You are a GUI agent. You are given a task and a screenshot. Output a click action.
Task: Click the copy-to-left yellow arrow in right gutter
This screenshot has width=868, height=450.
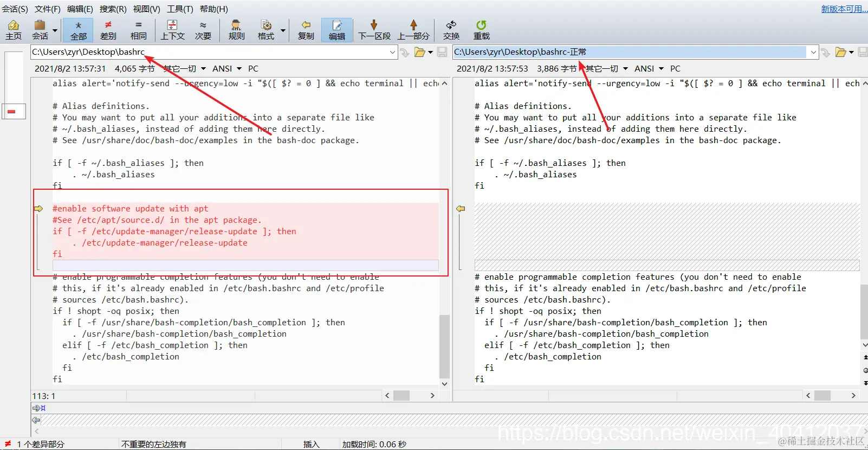(461, 209)
